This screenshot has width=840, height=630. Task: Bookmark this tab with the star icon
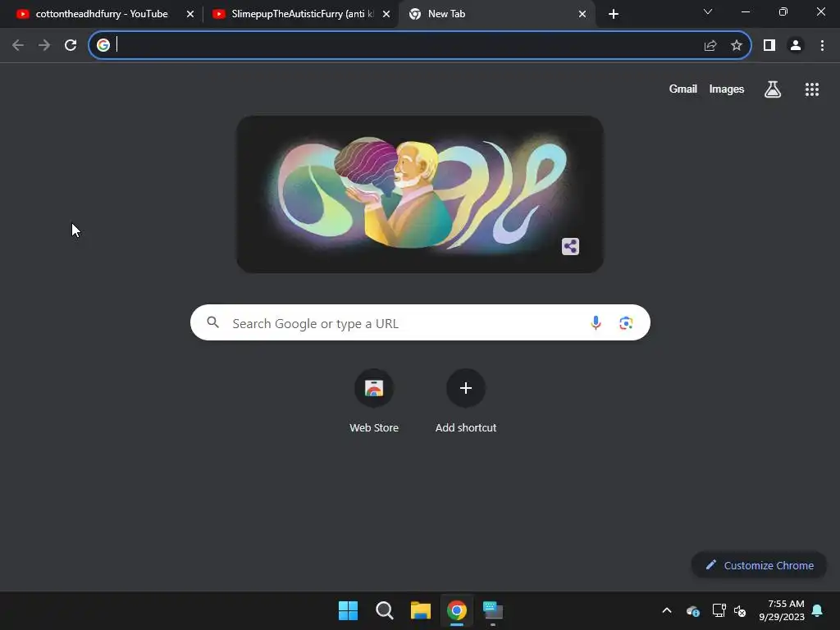737,45
